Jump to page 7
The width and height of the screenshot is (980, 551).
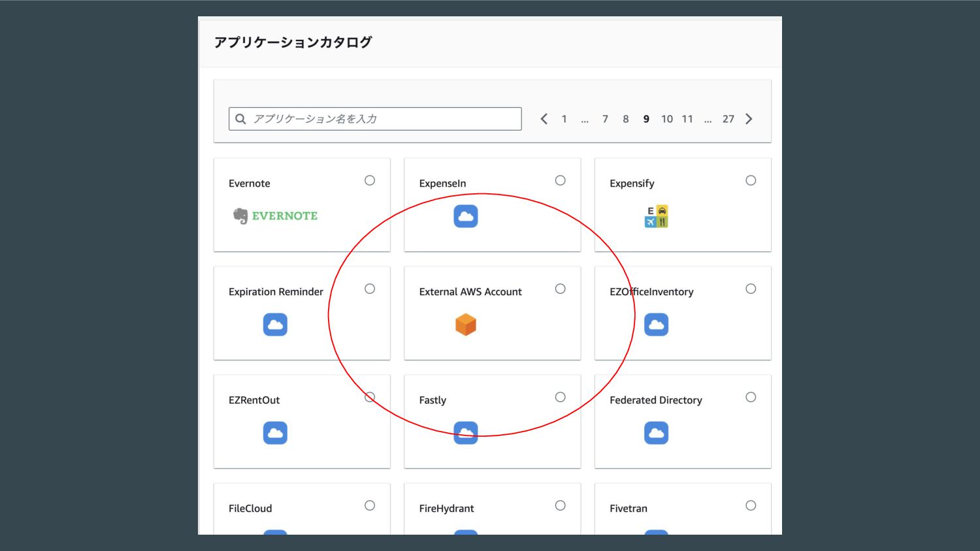[x=605, y=119]
